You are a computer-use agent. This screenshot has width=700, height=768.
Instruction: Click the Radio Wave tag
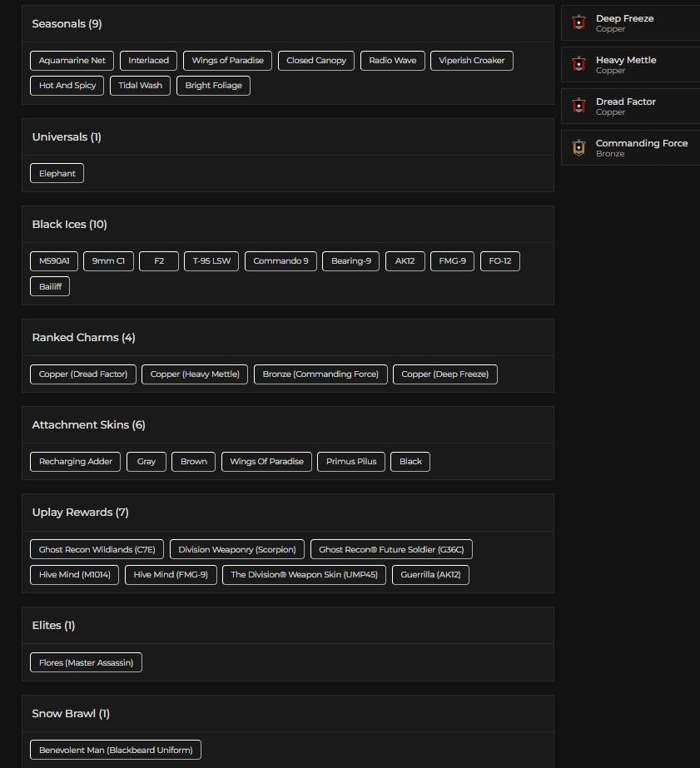(392, 60)
